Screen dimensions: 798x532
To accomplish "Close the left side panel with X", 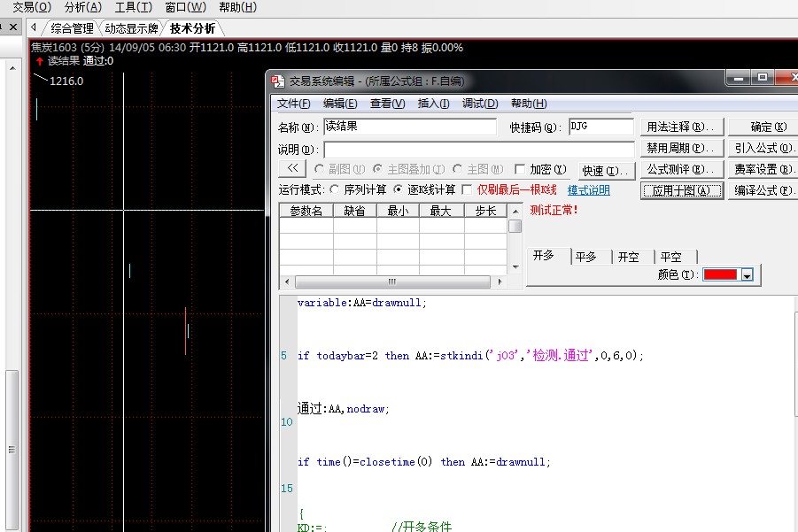I will [x=12, y=28].
